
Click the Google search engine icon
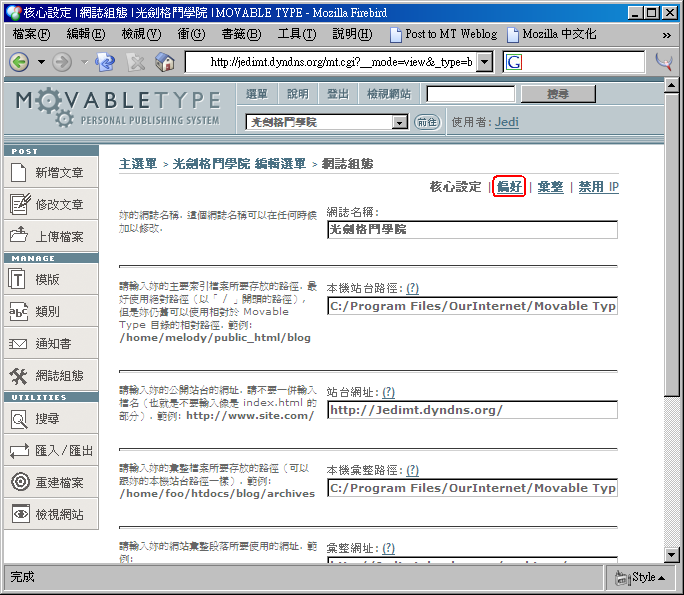pyautogui.click(x=514, y=62)
